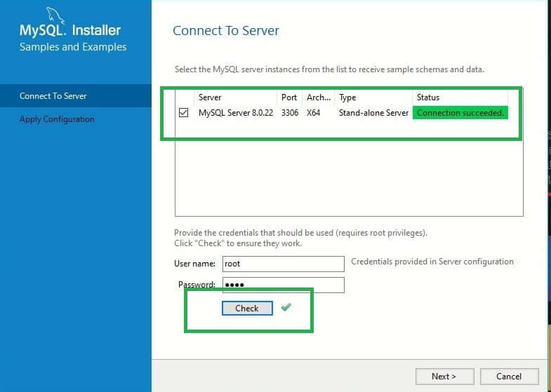Focus the User name field containing root
The height and width of the screenshot is (392, 551).
point(284,264)
